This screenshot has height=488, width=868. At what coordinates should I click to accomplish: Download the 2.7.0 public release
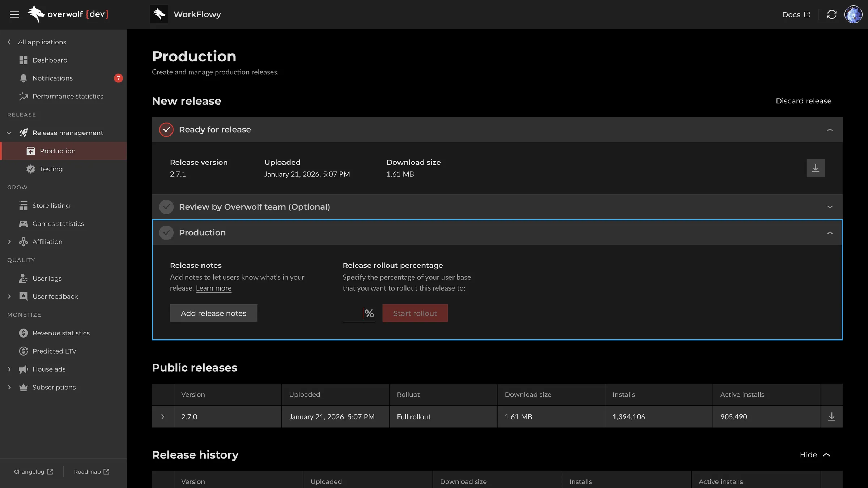click(832, 416)
